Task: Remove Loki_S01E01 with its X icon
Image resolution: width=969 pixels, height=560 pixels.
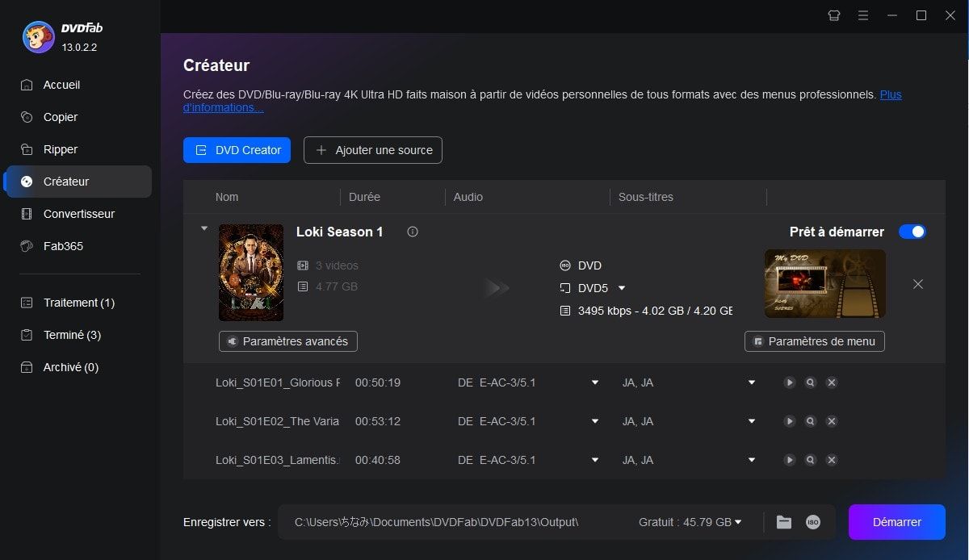Action: pyautogui.click(x=832, y=382)
